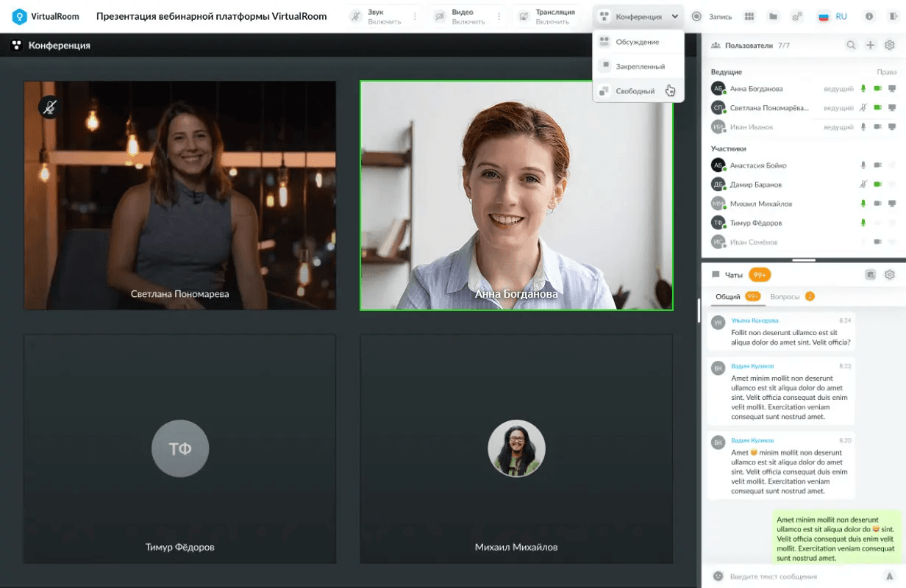Toggle Svetlana Ponomareva's camera in user list
Image resolution: width=906 pixels, height=588 pixels.
[x=877, y=108]
